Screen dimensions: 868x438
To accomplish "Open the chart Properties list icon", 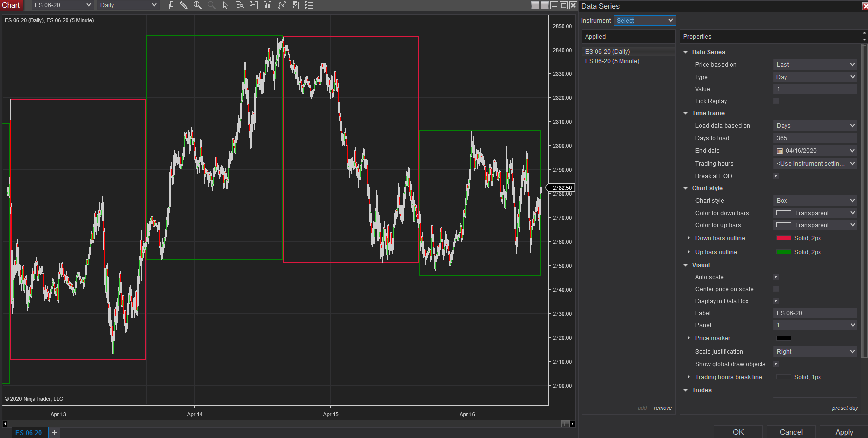I will pyautogui.click(x=309, y=5).
